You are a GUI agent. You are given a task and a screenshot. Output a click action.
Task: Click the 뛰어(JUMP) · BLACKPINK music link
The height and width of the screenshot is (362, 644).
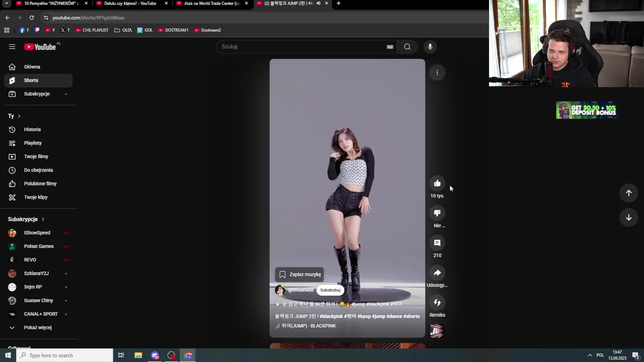click(308, 326)
